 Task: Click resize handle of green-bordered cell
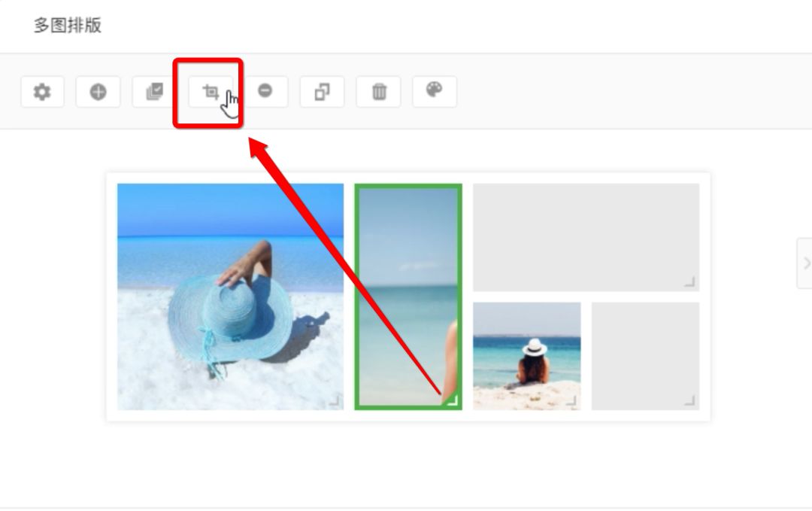(x=453, y=400)
